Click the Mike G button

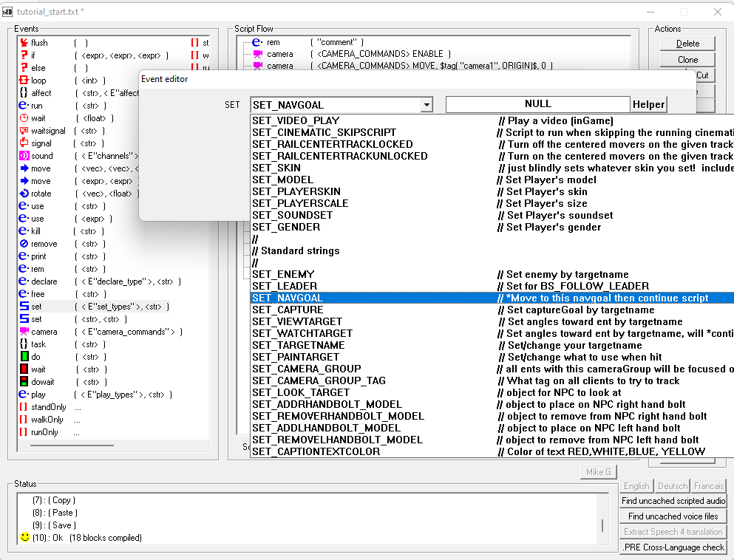click(598, 472)
